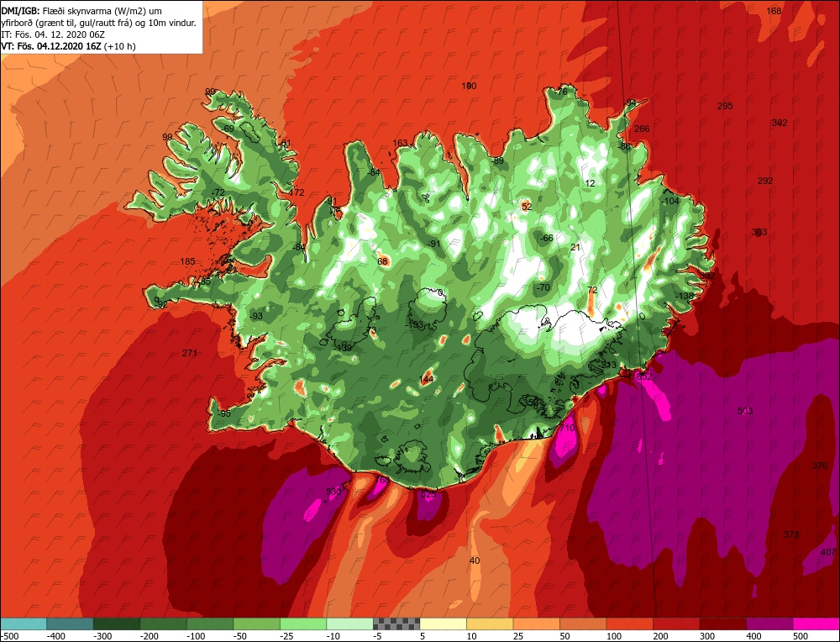
Task: Click the map value '-72' in the Westfjords
Action: [x=218, y=192]
